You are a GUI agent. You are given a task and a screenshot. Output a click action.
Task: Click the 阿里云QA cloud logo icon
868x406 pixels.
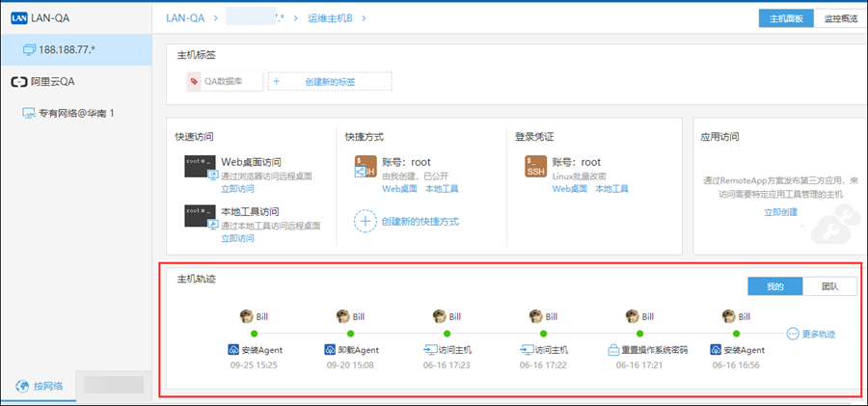click(x=18, y=83)
